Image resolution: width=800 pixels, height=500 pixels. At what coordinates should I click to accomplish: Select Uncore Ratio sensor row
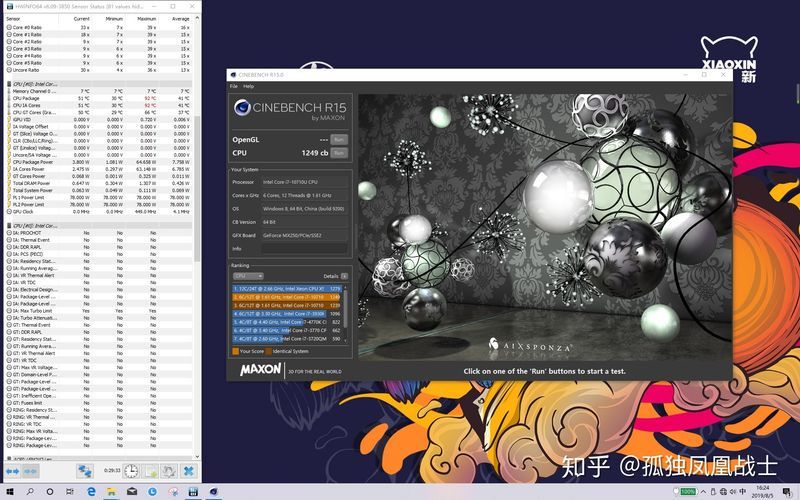(99, 70)
